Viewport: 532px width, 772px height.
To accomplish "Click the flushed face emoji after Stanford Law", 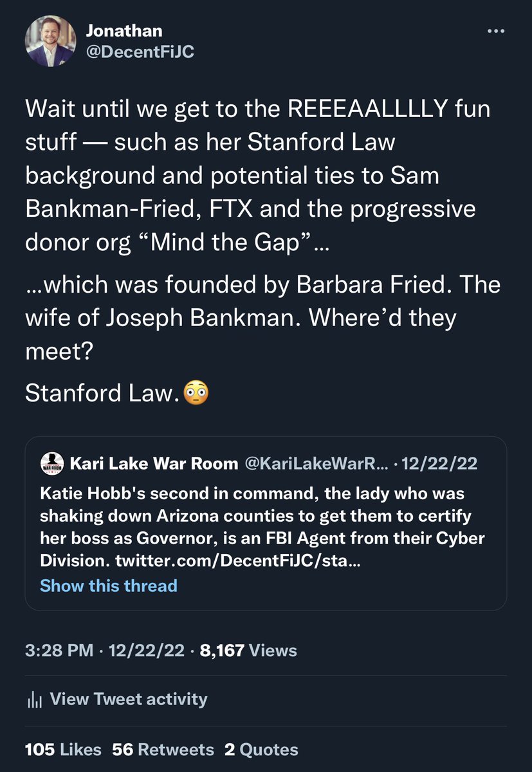I will 196,393.
